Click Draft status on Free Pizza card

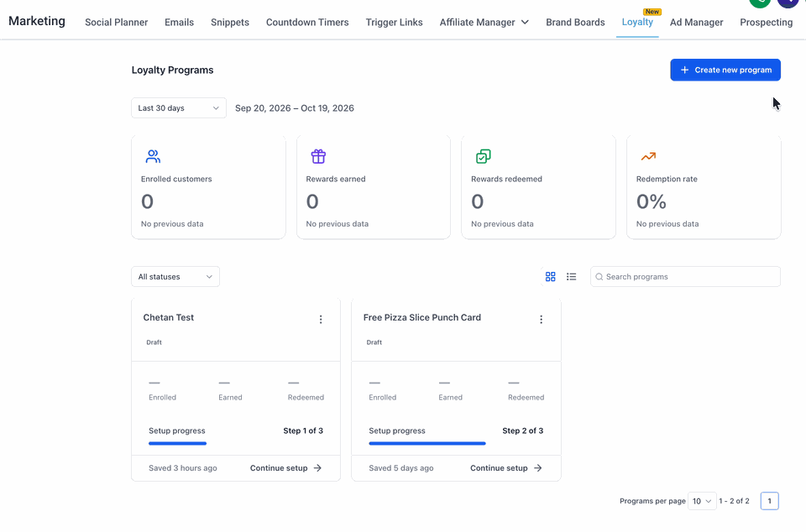pos(374,342)
